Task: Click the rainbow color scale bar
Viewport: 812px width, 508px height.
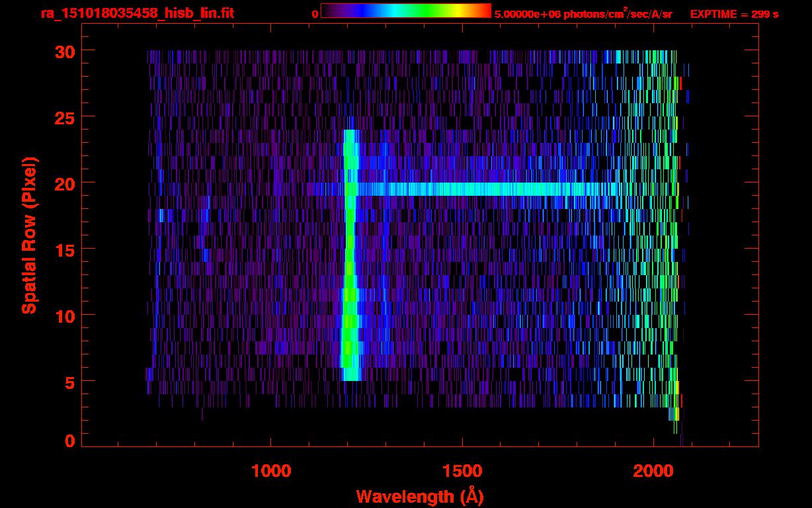Action: pyautogui.click(x=406, y=11)
